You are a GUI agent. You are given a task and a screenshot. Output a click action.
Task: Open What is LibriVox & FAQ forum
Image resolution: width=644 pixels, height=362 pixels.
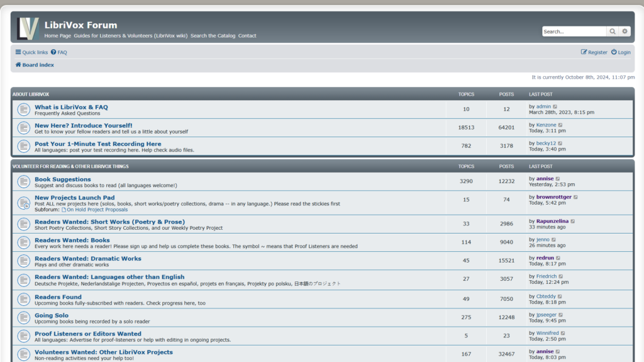(x=71, y=107)
